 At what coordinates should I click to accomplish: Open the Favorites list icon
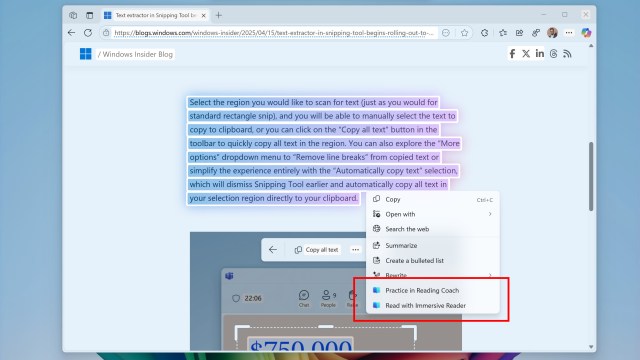(503, 33)
